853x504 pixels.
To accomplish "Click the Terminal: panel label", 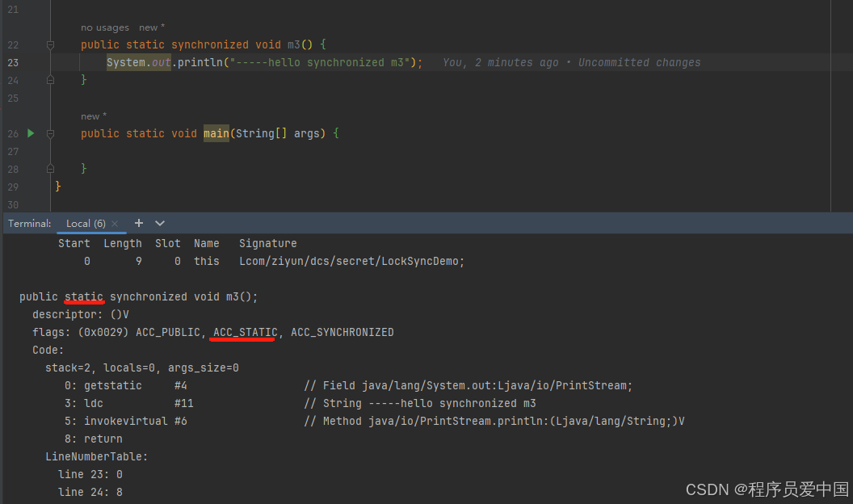I will 29,224.
